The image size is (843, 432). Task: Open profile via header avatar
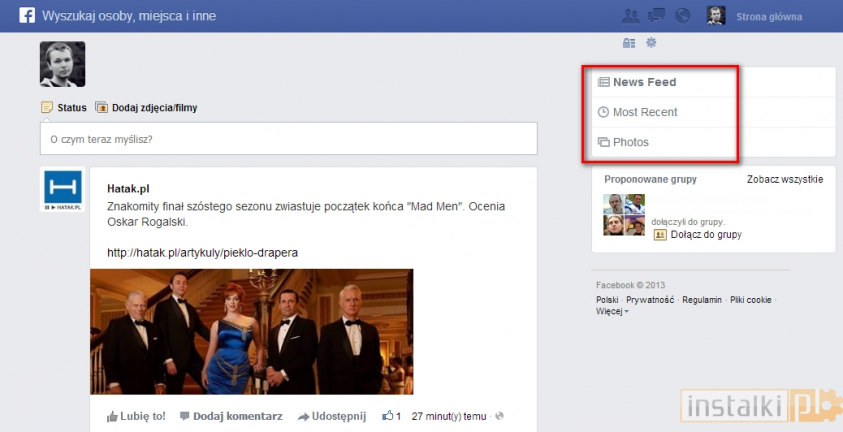(716, 16)
